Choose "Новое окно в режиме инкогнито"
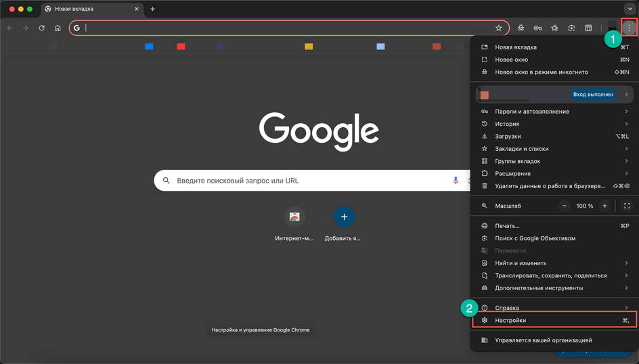The image size is (639, 364). click(554, 72)
